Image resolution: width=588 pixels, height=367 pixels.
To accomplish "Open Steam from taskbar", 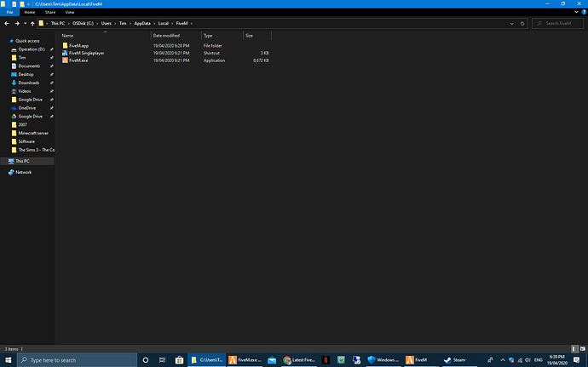I will point(454,360).
